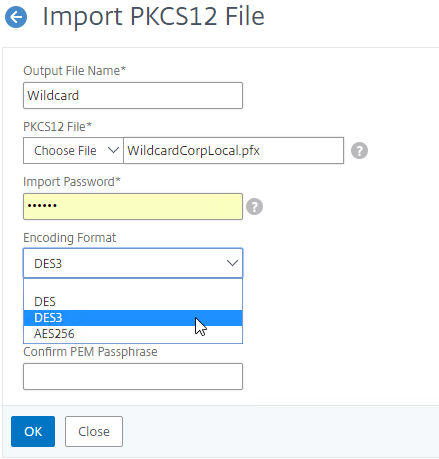Open the Choose File dropdown
Viewport: 439px width, 459px height.
click(x=73, y=150)
